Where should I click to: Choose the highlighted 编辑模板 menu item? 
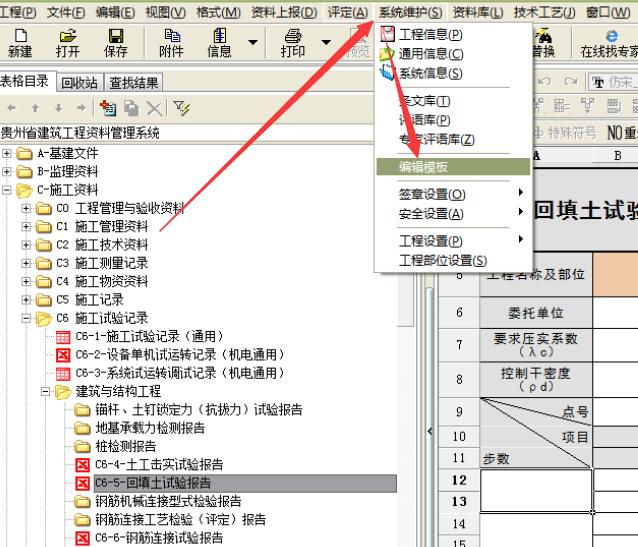point(453,167)
